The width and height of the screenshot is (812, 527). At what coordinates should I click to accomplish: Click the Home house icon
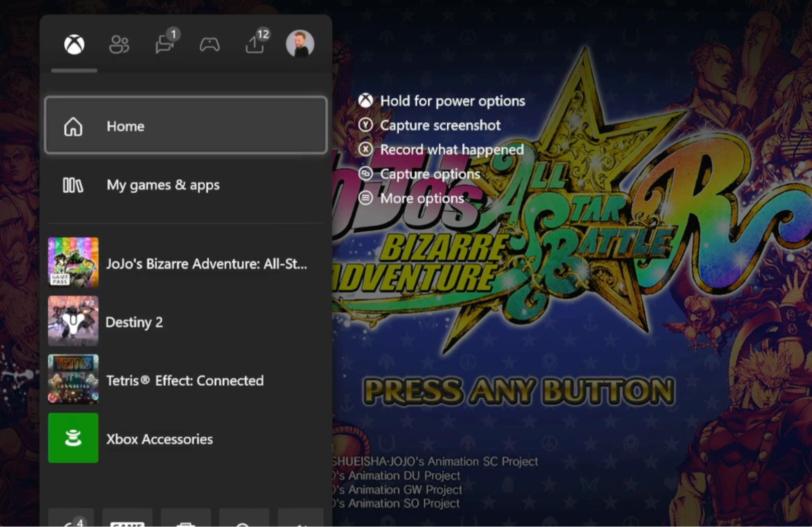[73, 126]
